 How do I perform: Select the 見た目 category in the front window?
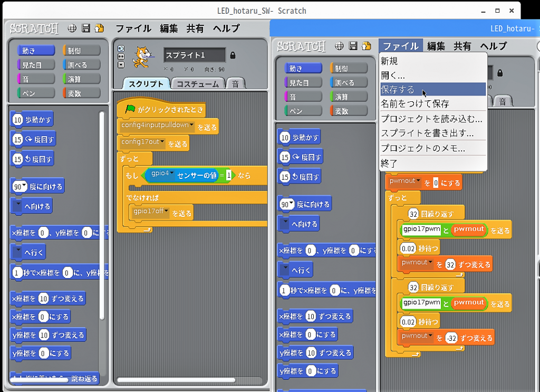(303, 83)
